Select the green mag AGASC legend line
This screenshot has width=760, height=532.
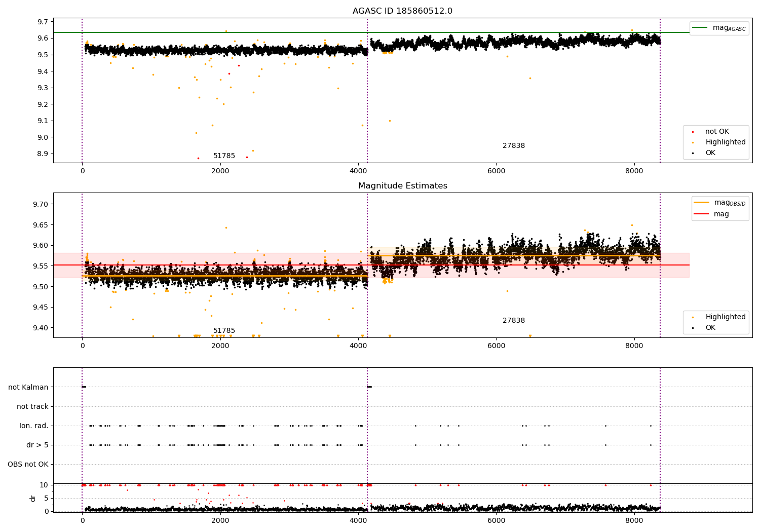(700, 28)
